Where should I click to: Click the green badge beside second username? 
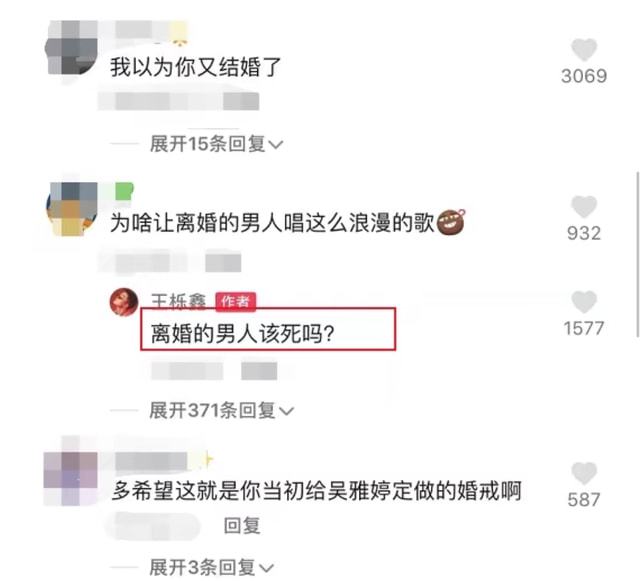coord(124,191)
